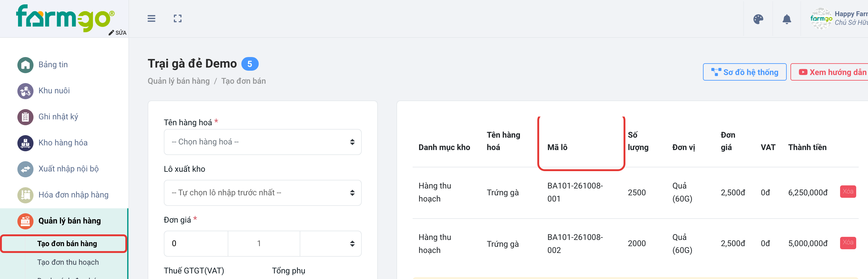The width and height of the screenshot is (868, 279).
Task: Open the Happy Farm profile avatar
Action: click(x=821, y=19)
